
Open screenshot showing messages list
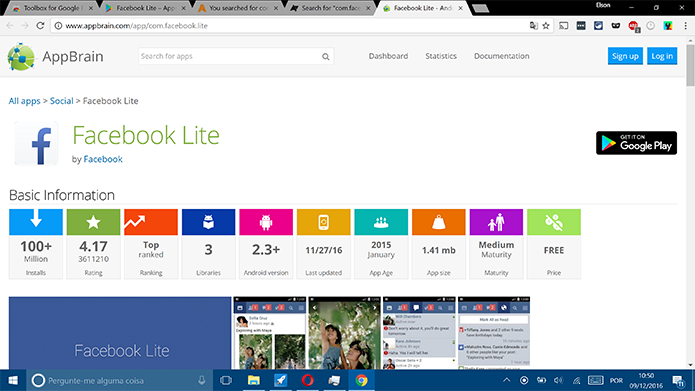pyautogui.click(x=419, y=333)
